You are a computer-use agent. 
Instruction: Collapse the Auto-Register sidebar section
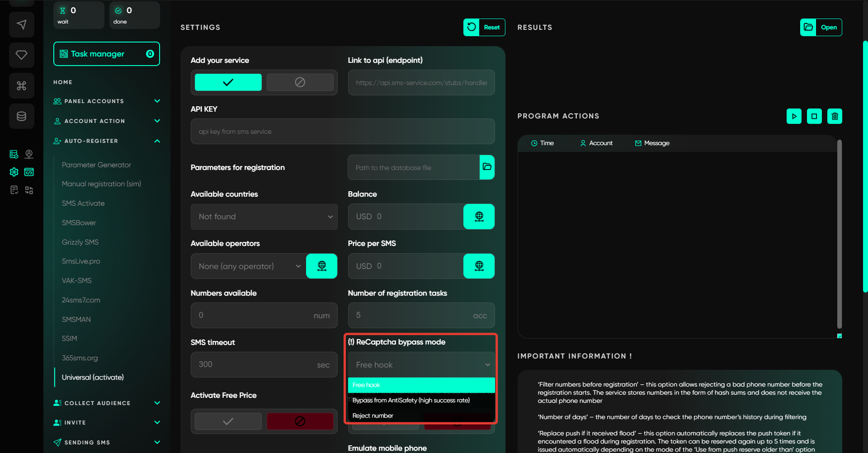(x=157, y=141)
